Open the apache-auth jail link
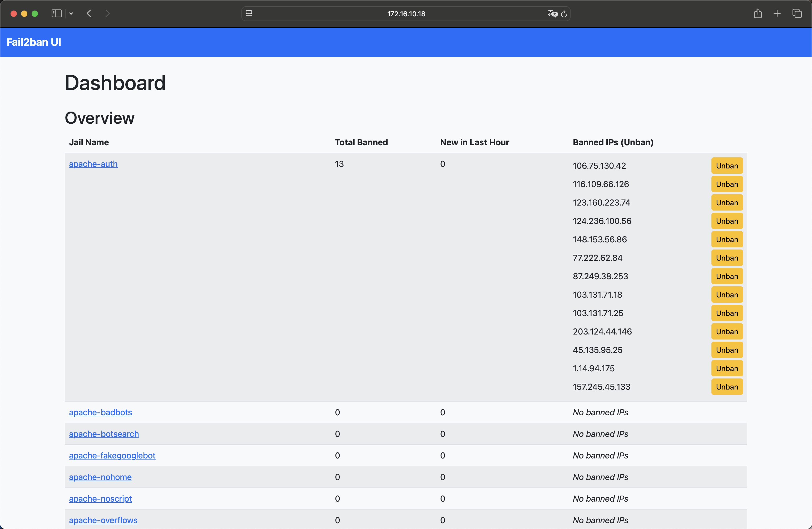Screen dimensions: 812x529 point(93,164)
